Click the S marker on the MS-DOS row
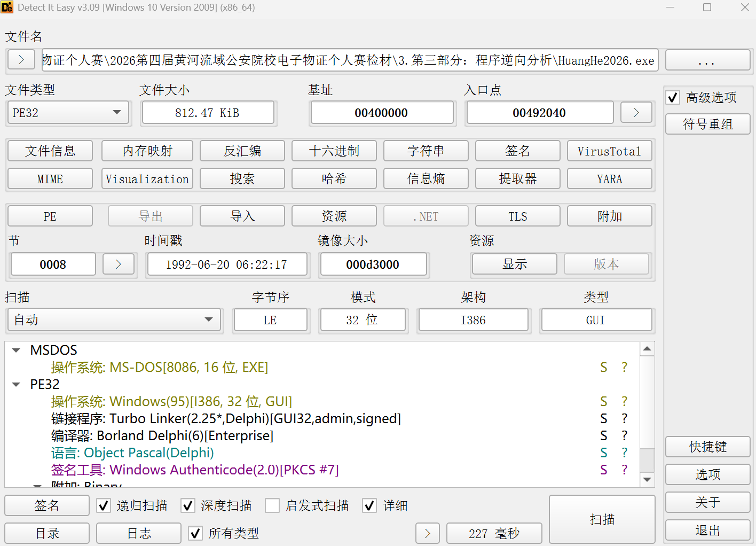The image size is (756, 546). click(x=604, y=367)
